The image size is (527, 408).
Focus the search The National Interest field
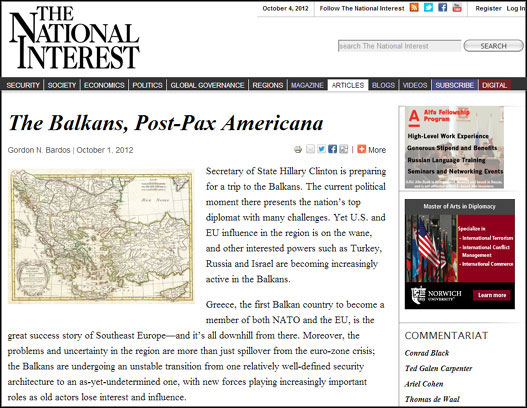399,46
